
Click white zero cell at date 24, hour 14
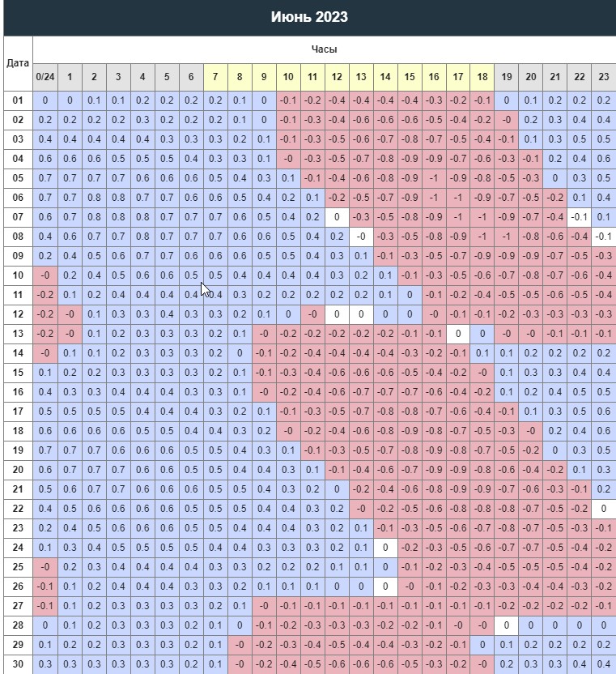coord(385,548)
